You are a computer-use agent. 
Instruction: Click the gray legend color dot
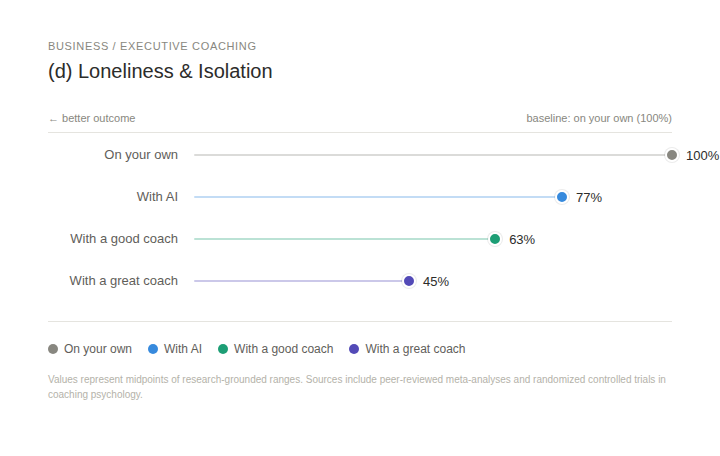[53, 349]
